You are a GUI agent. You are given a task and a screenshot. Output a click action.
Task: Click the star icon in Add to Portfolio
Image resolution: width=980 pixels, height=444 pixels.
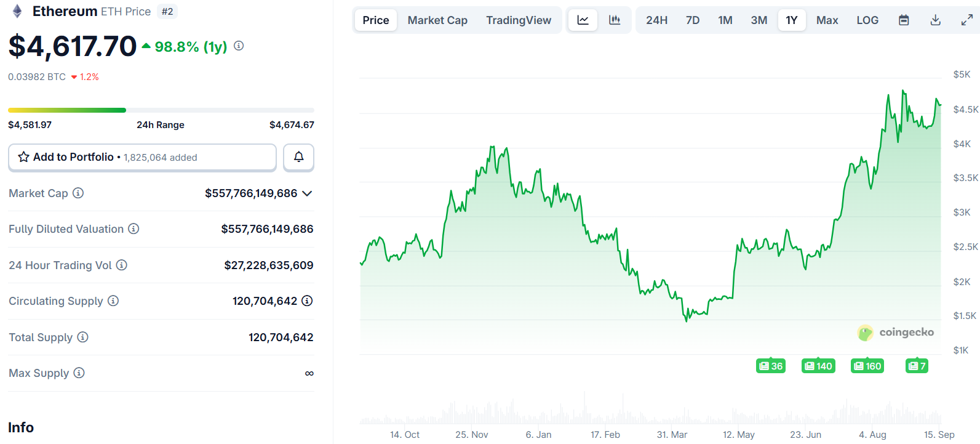click(x=23, y=157)
